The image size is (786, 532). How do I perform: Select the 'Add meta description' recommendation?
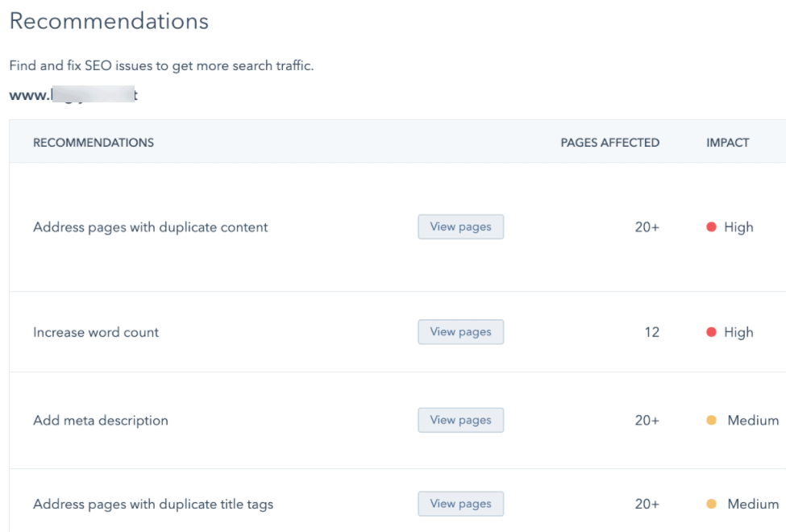(101, 421)
